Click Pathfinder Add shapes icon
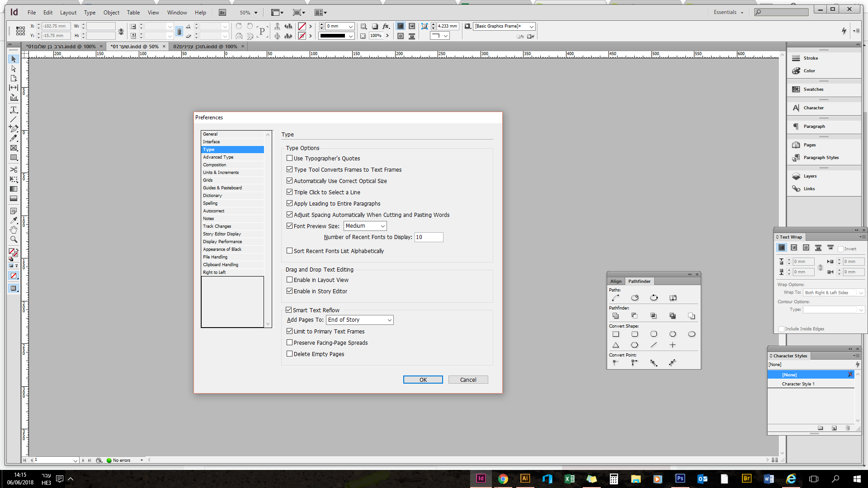Viewport: 868px width, 488px height. point(615,316)
